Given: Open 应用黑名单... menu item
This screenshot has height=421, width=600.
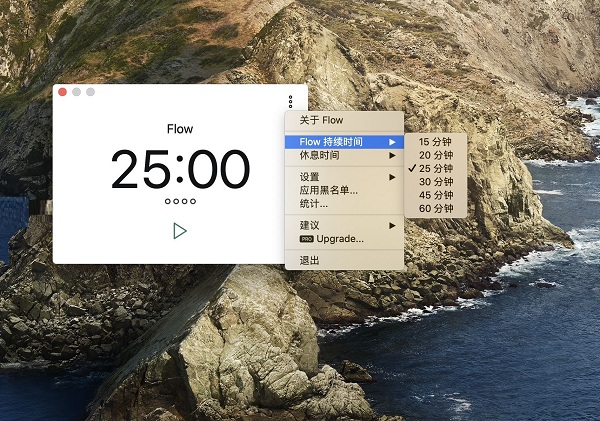Looking at the screenshot, I should coord(344,190).
